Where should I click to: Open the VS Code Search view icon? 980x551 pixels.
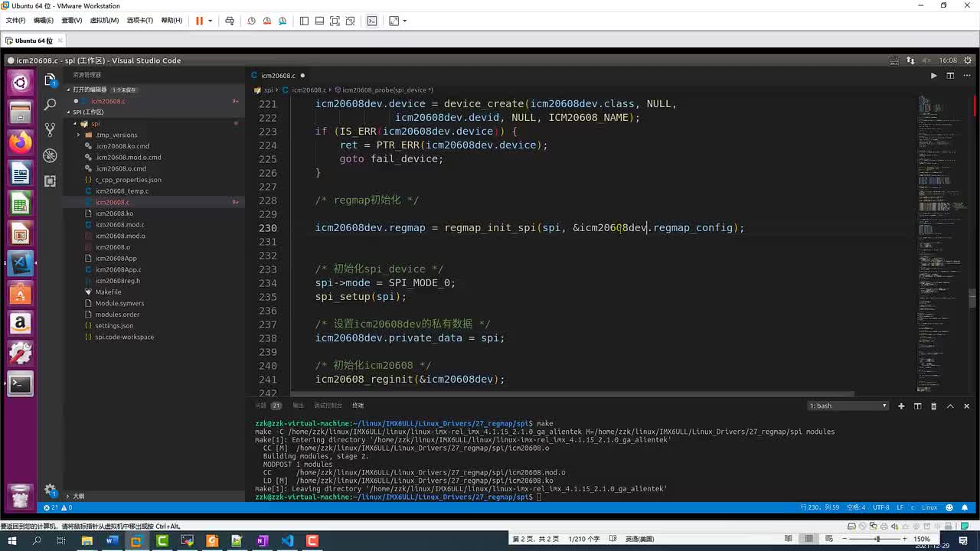(51, 104)
